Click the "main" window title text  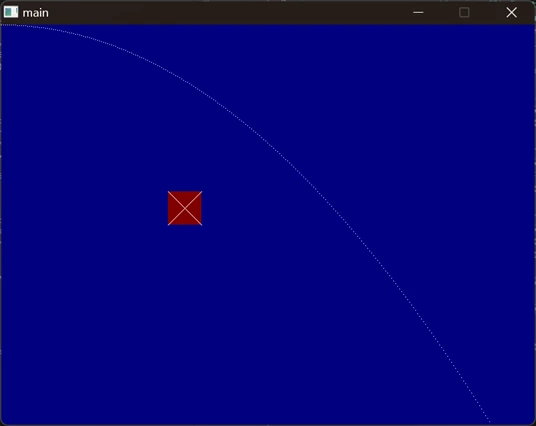click(x=36, y=13)
